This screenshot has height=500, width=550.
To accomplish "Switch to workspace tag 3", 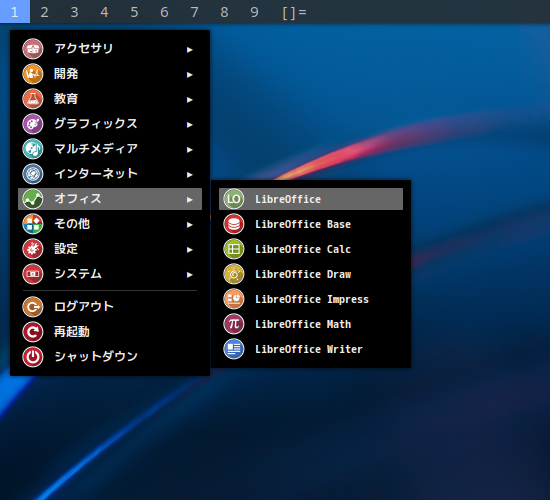I will click(74, 12).
